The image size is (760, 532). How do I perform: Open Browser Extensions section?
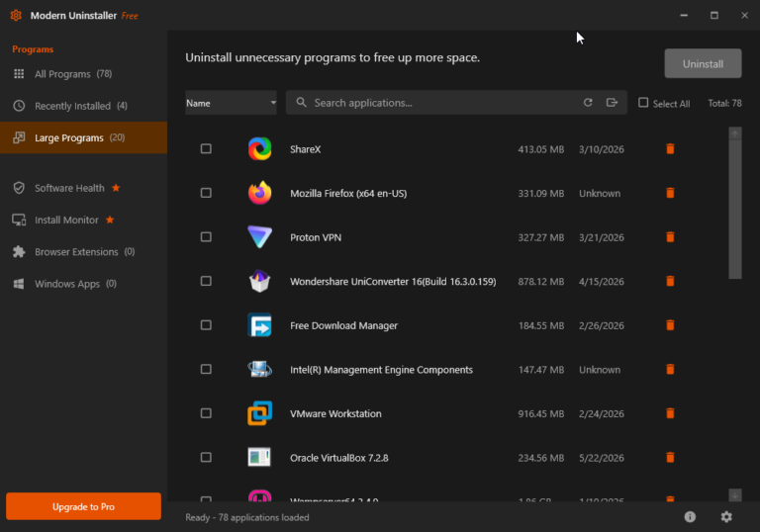(x=83, y=252)
